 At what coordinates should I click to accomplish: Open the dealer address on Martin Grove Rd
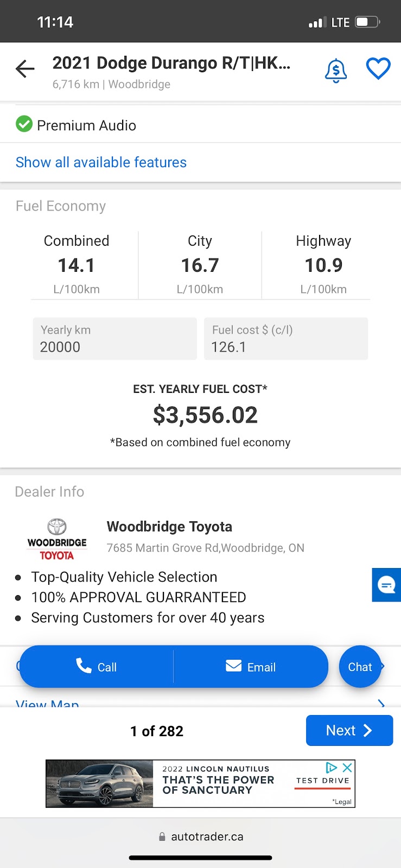click(206, 548)
